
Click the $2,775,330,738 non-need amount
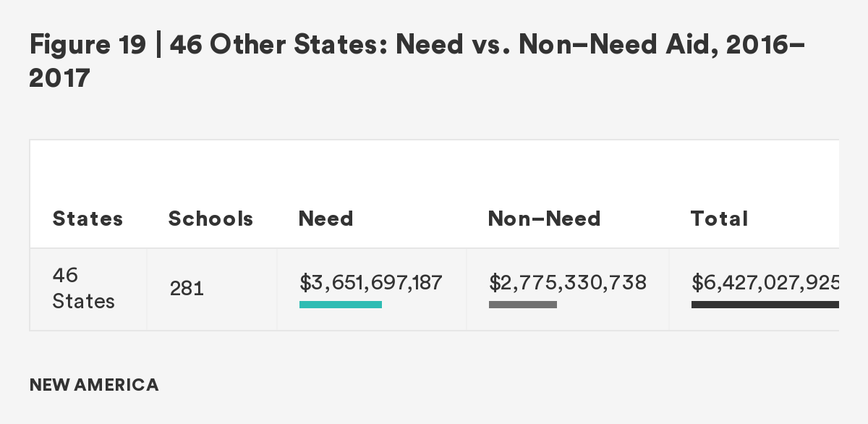[567, 281]
